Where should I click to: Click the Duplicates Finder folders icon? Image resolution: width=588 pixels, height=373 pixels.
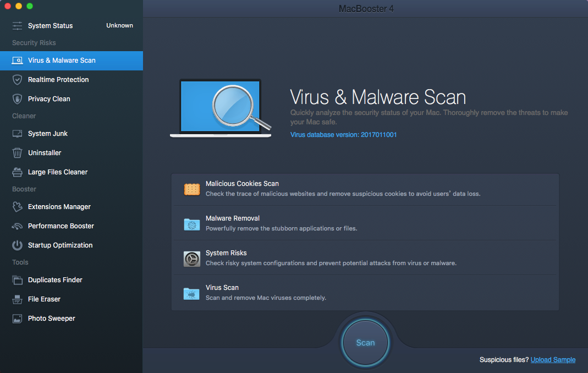17,280
